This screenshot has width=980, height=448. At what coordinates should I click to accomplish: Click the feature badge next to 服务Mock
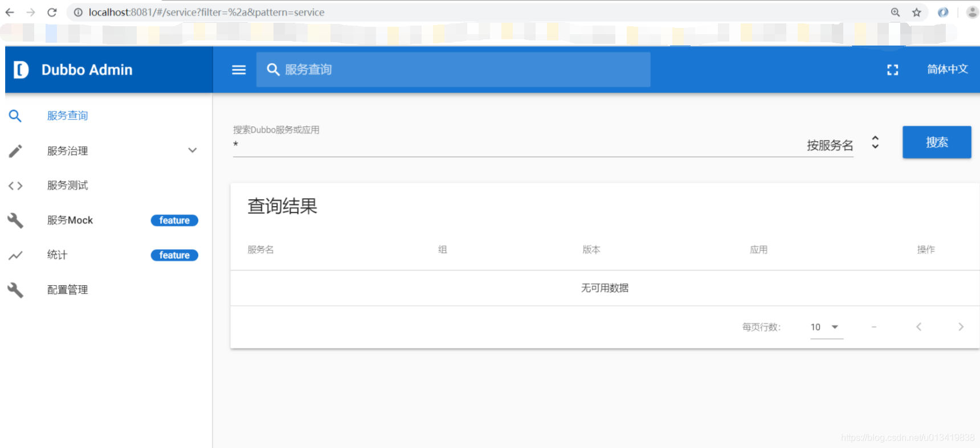pos(174,220)
